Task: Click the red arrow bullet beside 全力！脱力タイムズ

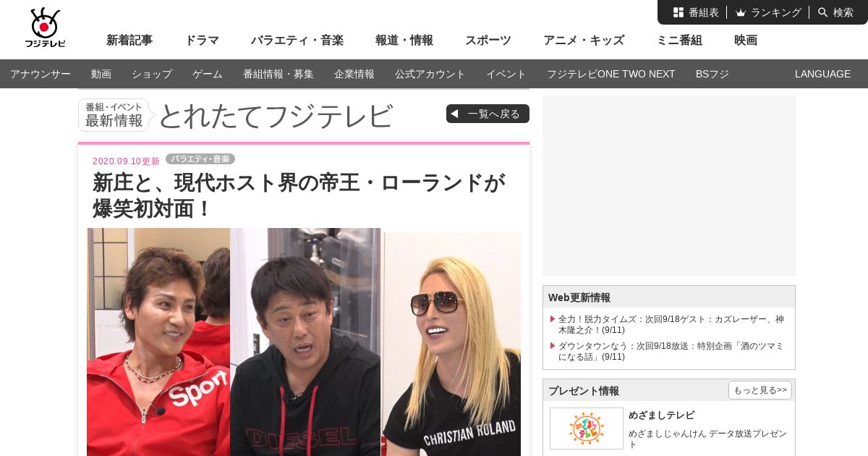Action: coord(553,318)
